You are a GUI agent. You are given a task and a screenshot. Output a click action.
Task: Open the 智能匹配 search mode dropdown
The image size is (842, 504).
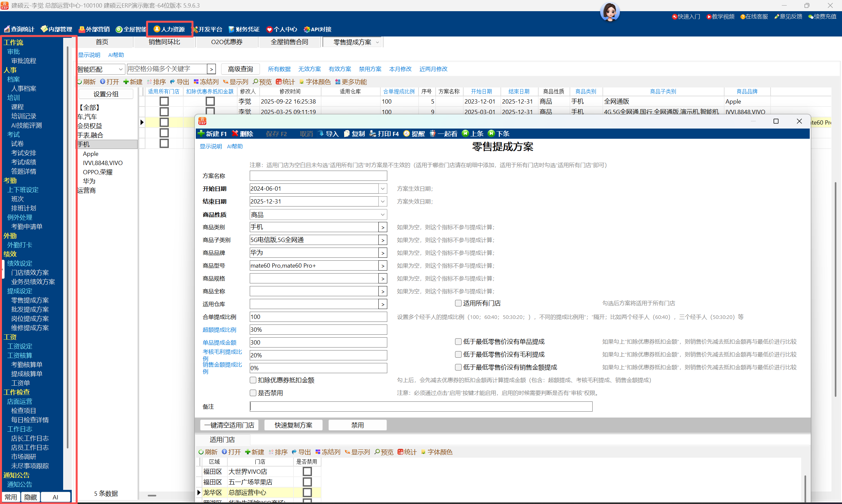120,69
